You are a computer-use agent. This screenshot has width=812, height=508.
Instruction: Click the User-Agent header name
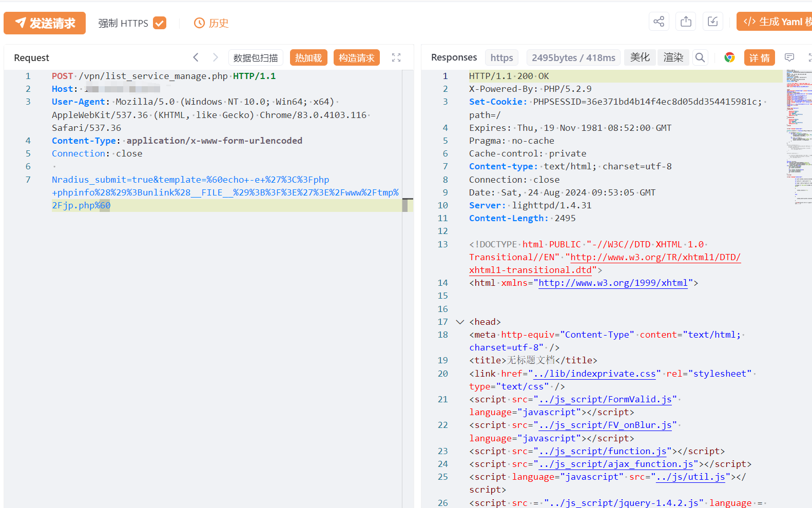click(x=79, y=102)
